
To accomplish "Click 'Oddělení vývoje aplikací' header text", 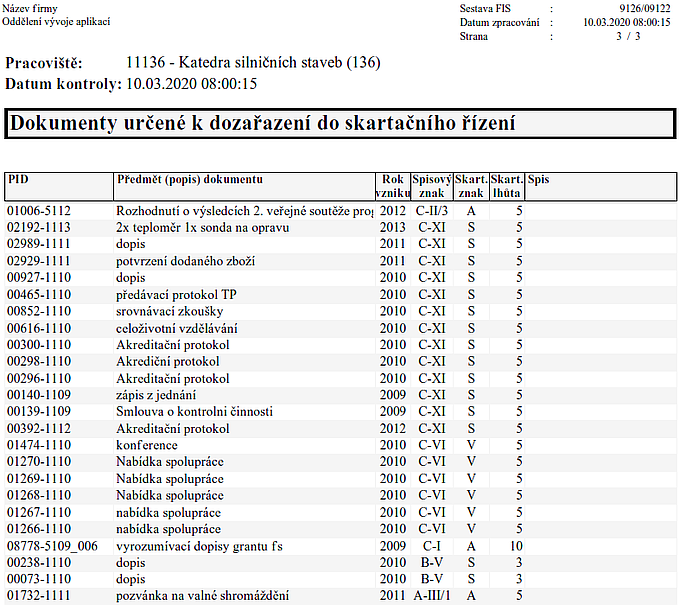I will click(x=56, y=22).
